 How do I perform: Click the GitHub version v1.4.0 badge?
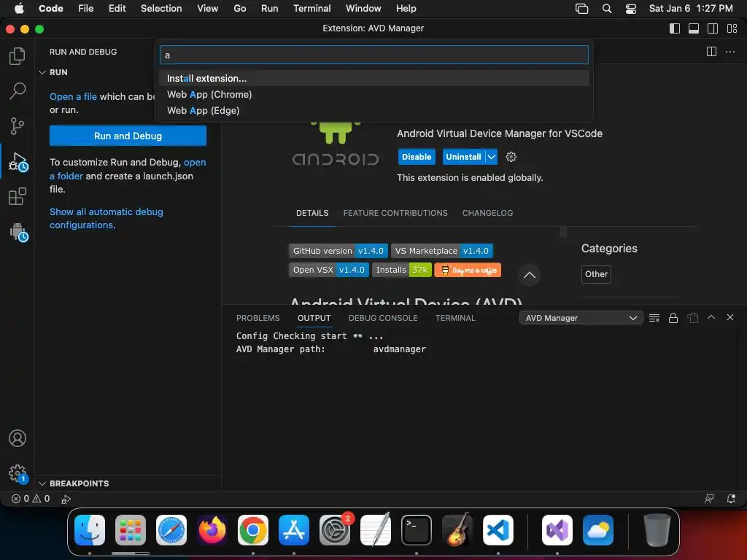pos(338,251)
